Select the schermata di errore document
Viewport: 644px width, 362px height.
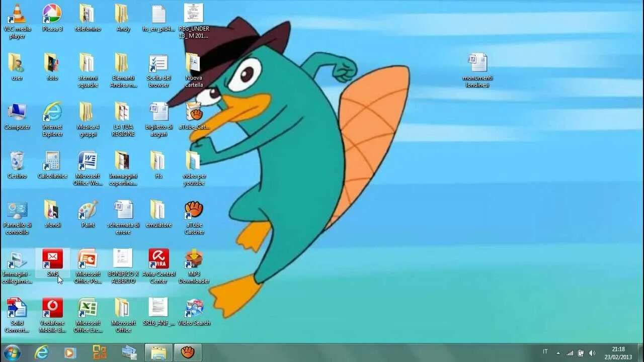(x=123, y=217)
